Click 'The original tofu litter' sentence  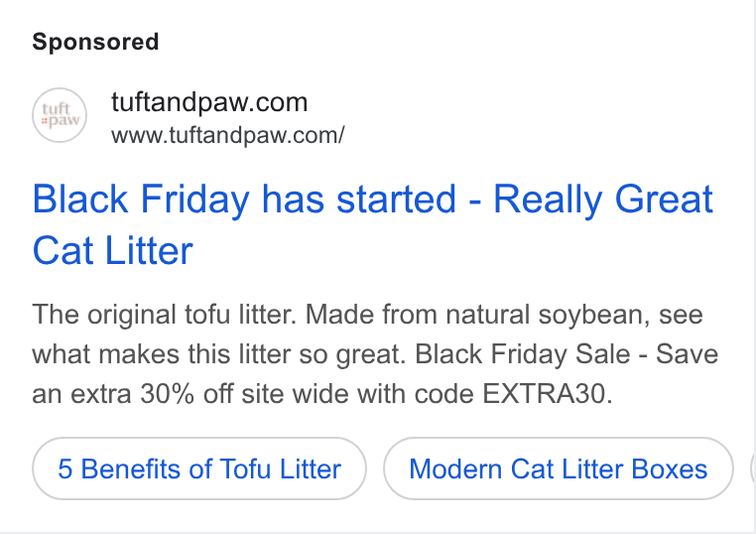[164, 315]
